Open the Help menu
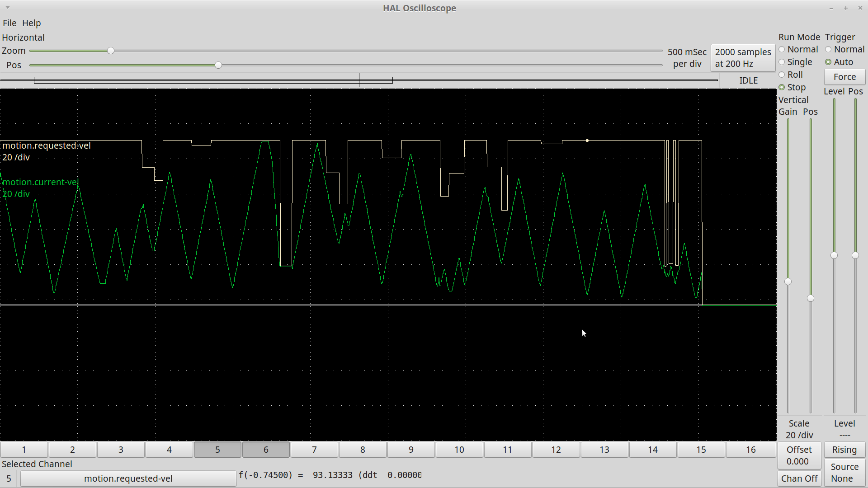Image resolution: width=868 pixels, height=488 pixels. (x=31, y=23)
